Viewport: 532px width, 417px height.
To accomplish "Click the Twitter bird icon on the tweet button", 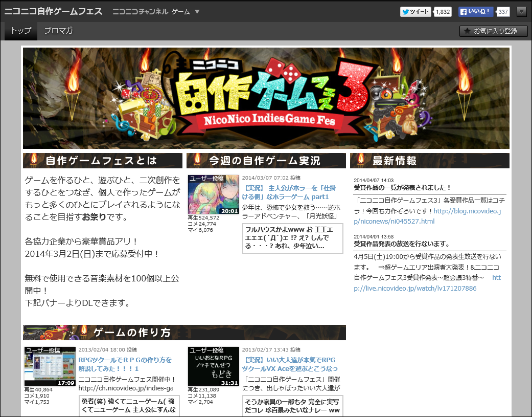I will (406, 11).
